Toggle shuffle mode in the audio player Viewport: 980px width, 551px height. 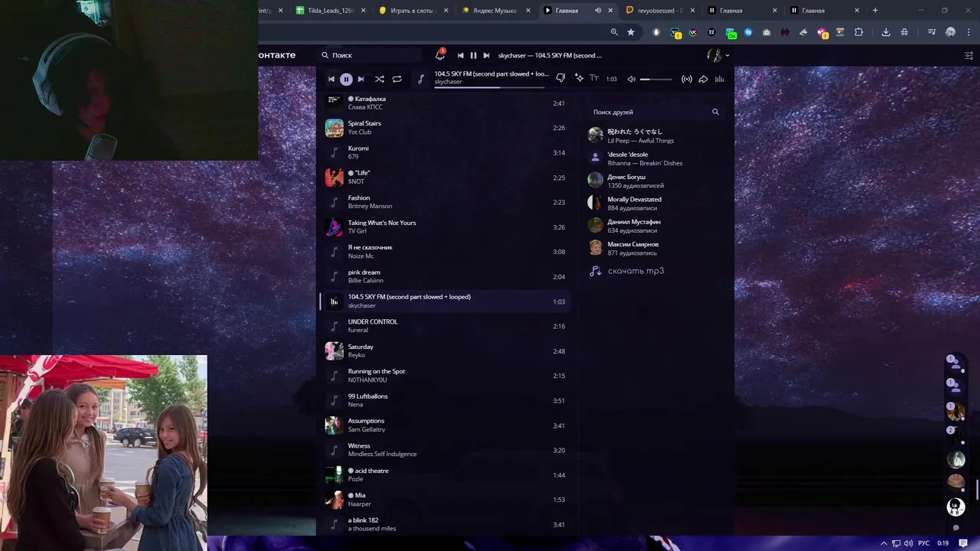[x=379, y=79]
